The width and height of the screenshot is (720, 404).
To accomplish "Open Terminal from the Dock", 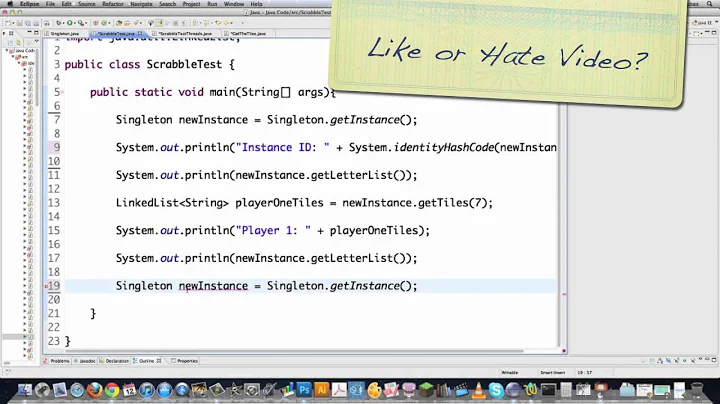I will 548,390.
